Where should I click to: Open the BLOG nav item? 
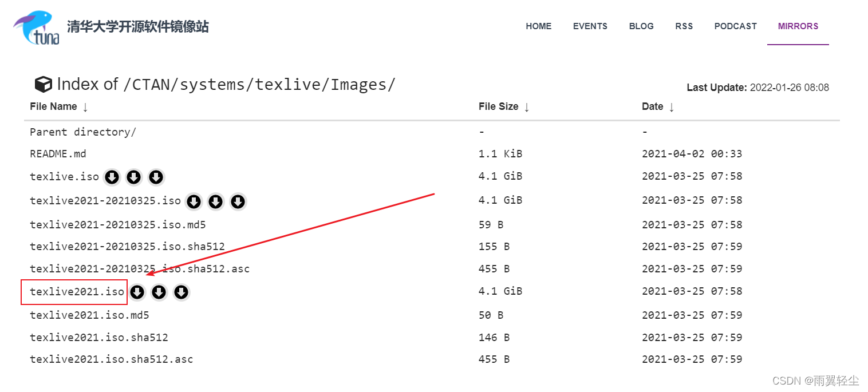641,26
